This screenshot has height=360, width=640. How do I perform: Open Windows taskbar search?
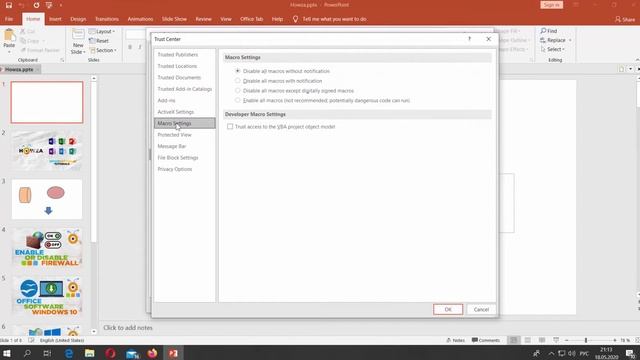tap(27, 353)
